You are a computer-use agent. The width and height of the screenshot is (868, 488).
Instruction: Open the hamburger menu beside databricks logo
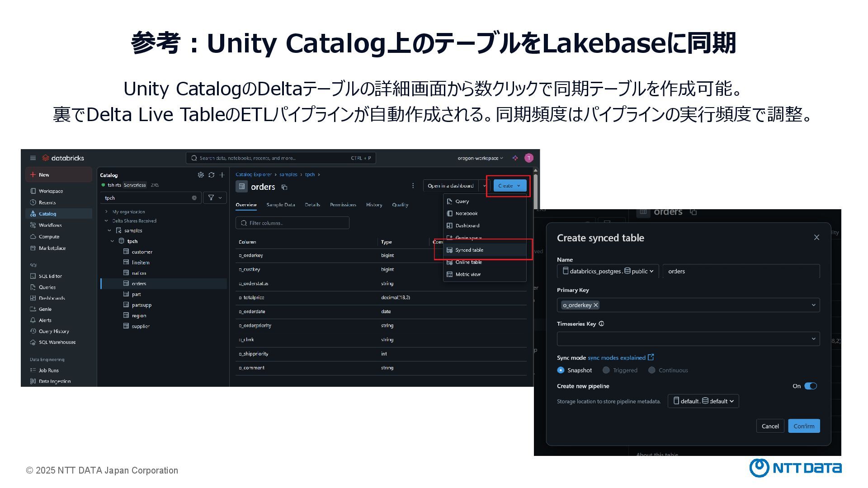(x=33, y=158)
